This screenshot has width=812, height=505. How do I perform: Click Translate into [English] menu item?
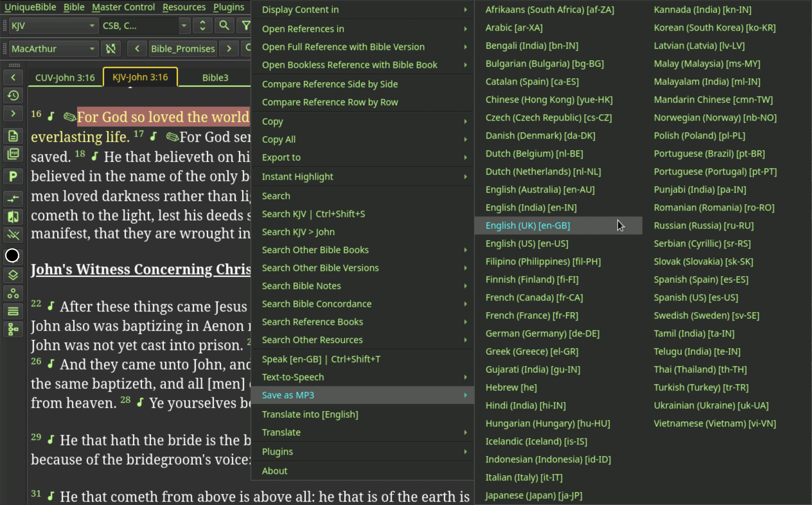(310, 414)
